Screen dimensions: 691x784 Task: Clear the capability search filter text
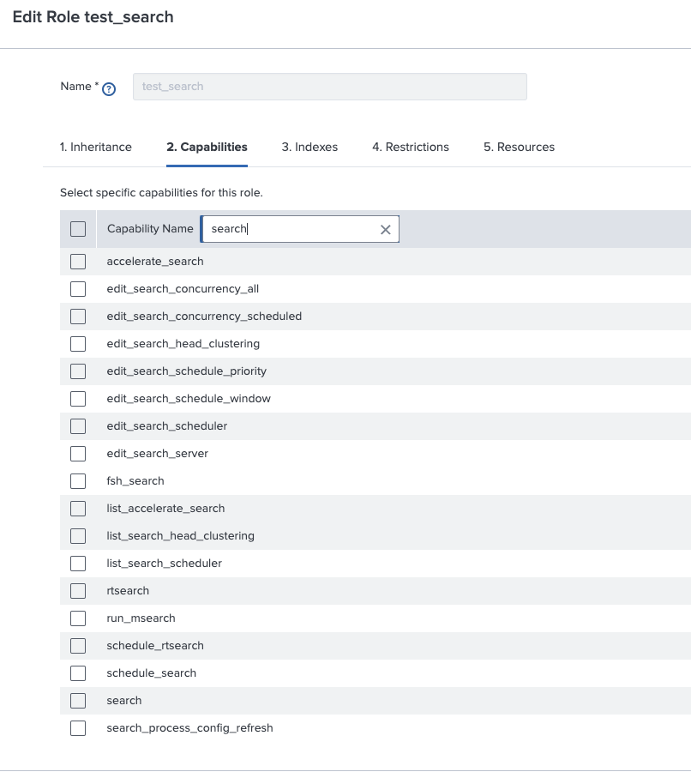(x=385, y=229)
